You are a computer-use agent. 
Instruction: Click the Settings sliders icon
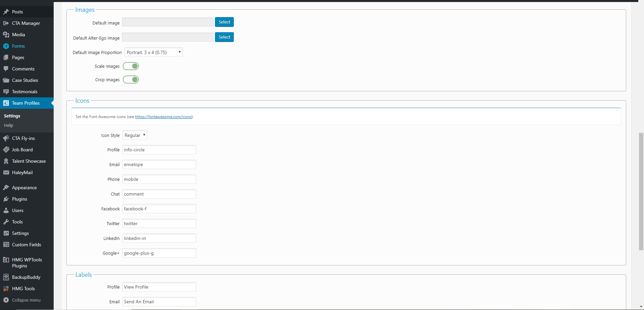(x=6, y=233)
